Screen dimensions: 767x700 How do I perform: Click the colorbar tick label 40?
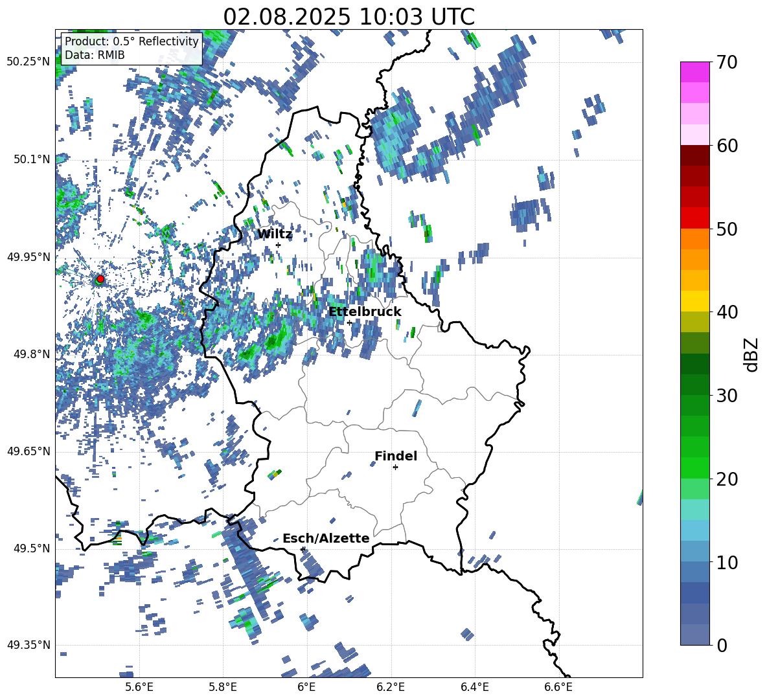[727, 312]
